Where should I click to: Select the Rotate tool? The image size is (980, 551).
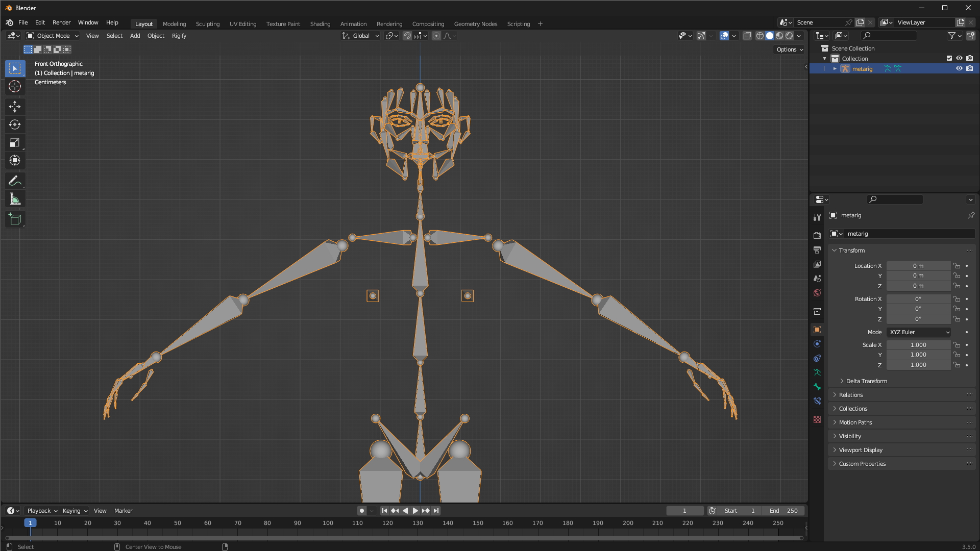[15, 124]
